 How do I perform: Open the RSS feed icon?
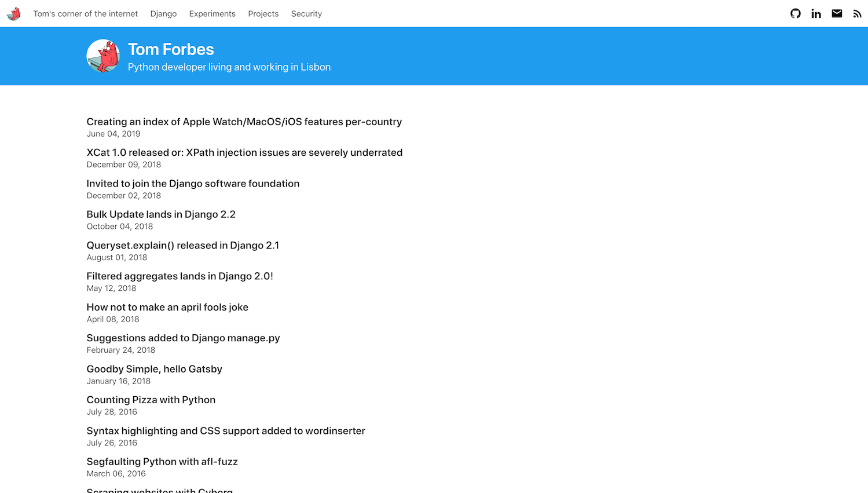(x=857, y=14)
